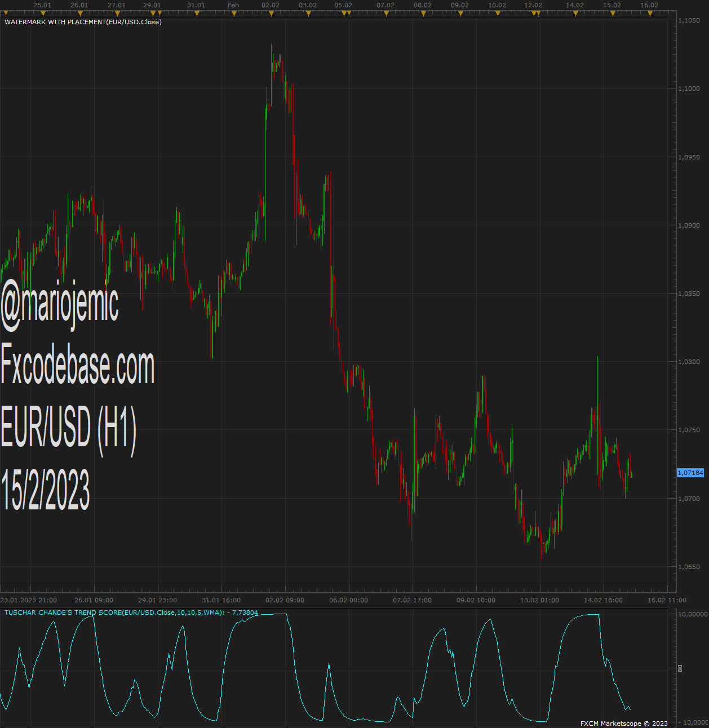This screenshot has width=709, height=728.
Task: Click the 14.02 18:00 time axis label
Action: click(x=603, y=600)
